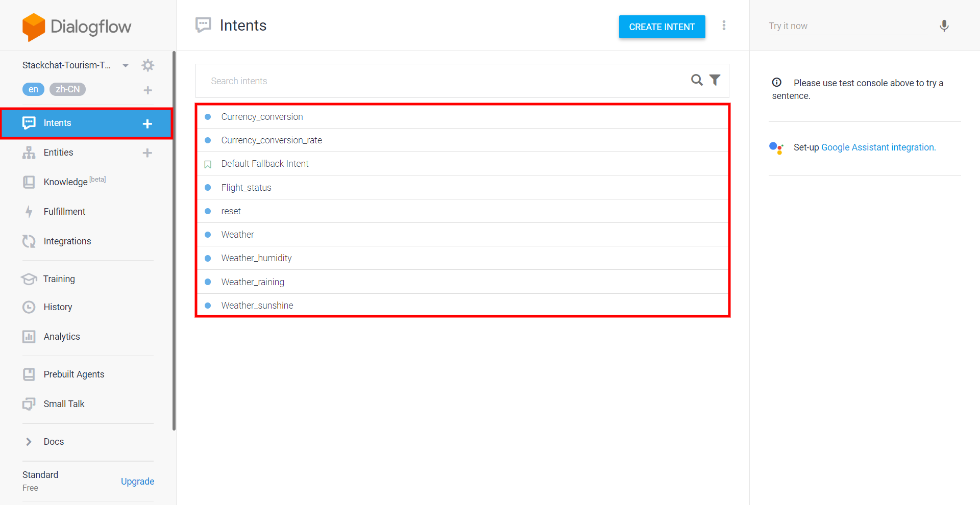Viewport: 980px width, 505px height.
Task: Open the Intents menu item
Action: (x=86, y=123)
